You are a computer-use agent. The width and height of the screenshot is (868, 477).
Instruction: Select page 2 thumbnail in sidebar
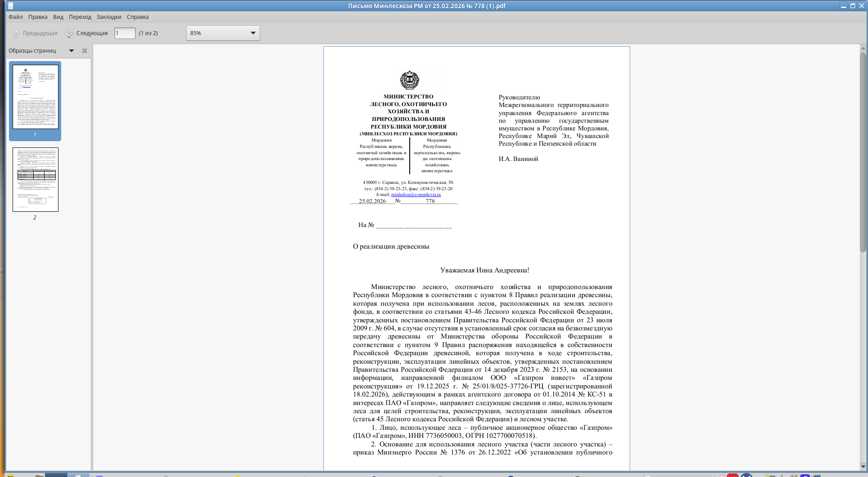[36, 179]
